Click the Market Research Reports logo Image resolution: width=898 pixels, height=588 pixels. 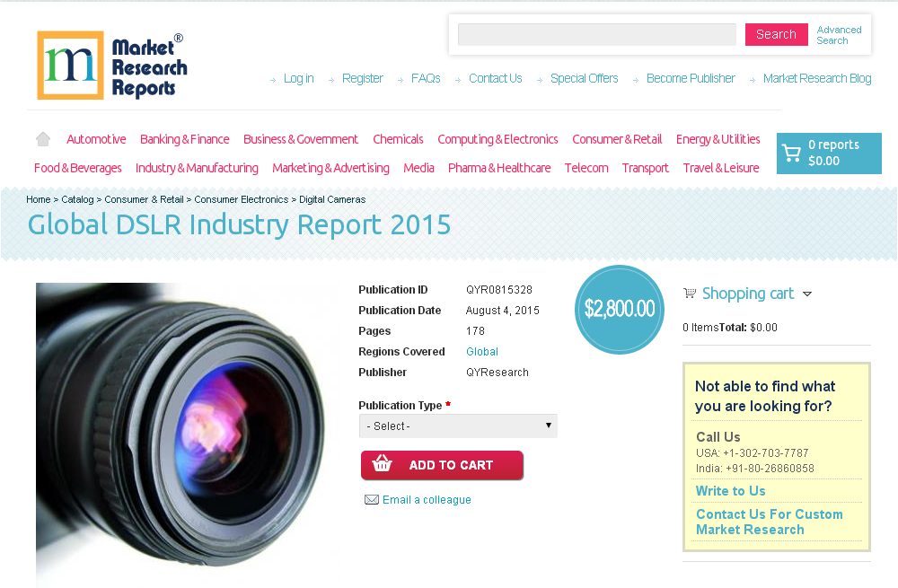tap(112, 66)
